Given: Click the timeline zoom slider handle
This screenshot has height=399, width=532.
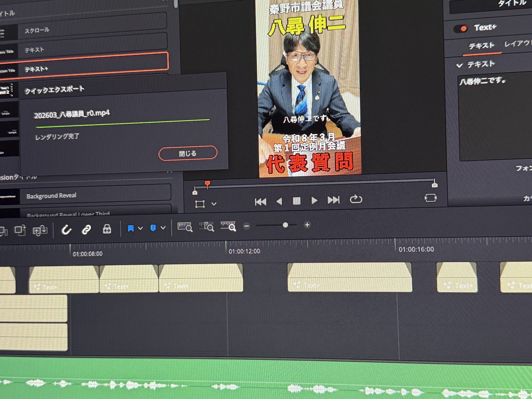Looking at the screenshot, I should tap(285, 225).
